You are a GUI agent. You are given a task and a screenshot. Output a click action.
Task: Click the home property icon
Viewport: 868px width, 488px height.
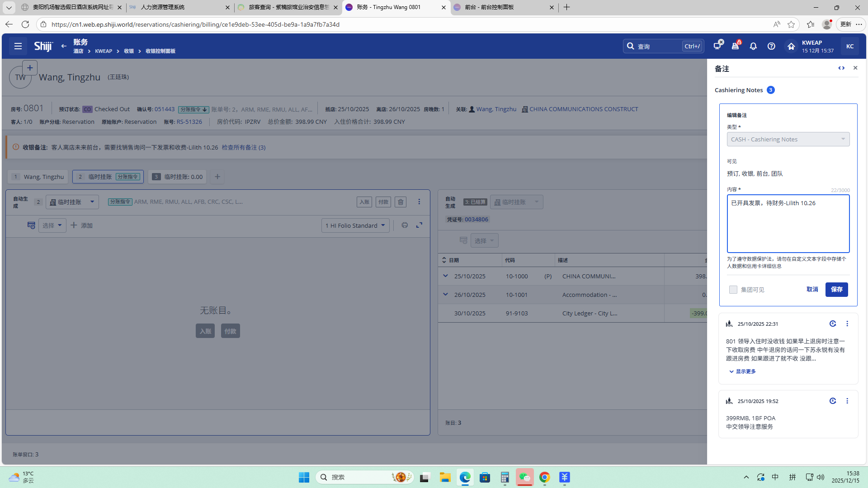(791, 46)
